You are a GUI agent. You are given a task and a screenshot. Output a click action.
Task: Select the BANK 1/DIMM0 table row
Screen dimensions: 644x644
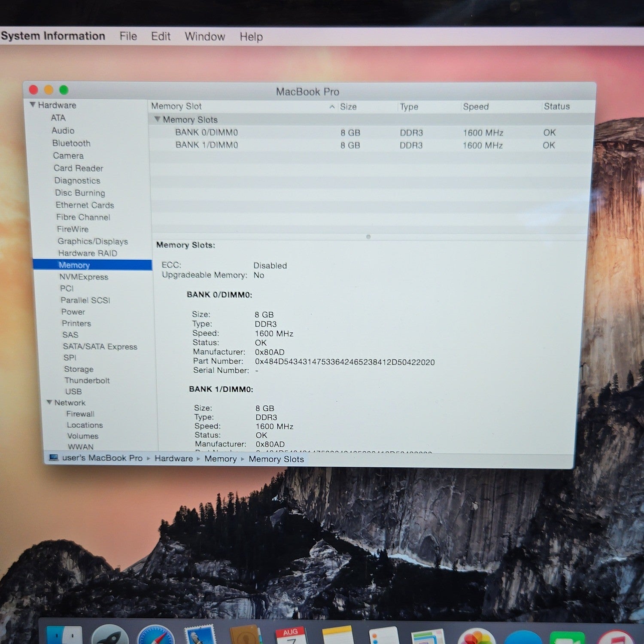(x=372, y=145)
